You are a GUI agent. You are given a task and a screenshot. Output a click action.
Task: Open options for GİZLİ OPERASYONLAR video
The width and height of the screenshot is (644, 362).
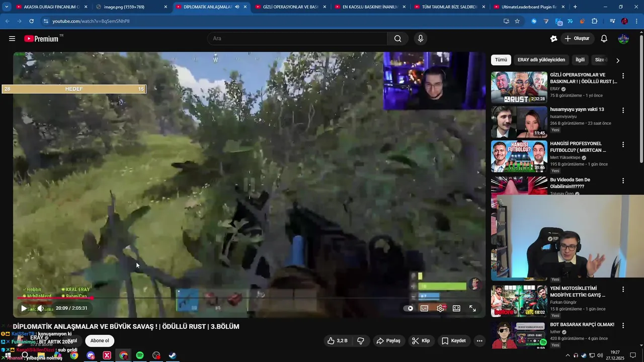click(x=623, y=76)
